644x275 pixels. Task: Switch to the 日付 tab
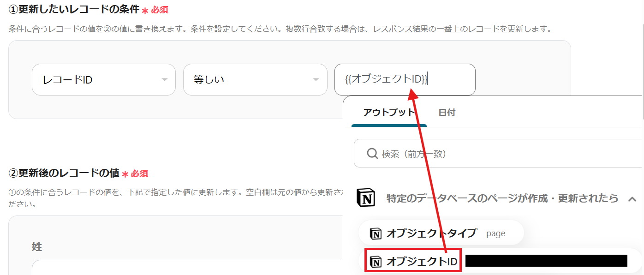[447, 113]
